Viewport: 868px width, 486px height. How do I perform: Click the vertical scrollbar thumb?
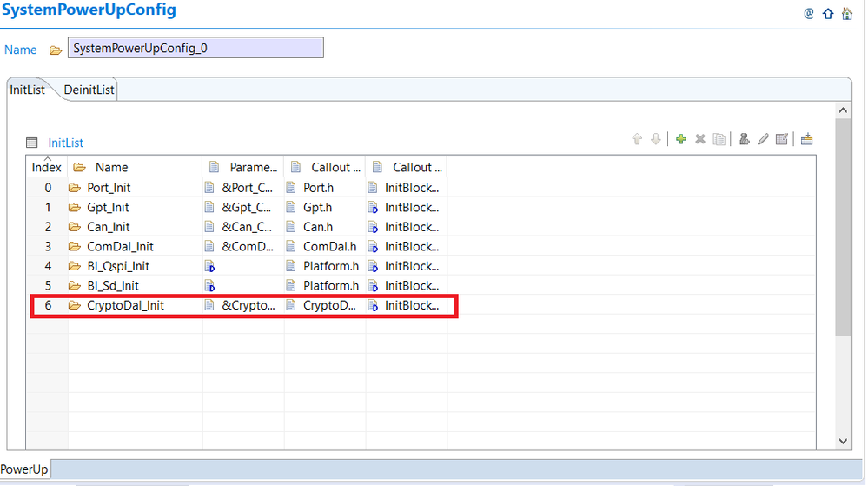[x=843, y=227]
